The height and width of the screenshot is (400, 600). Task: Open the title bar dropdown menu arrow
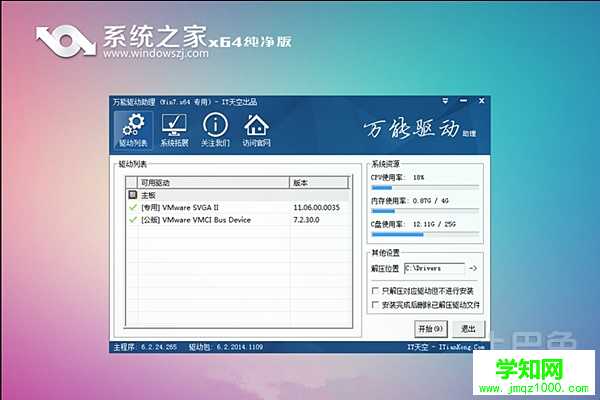tap(445, 101)
